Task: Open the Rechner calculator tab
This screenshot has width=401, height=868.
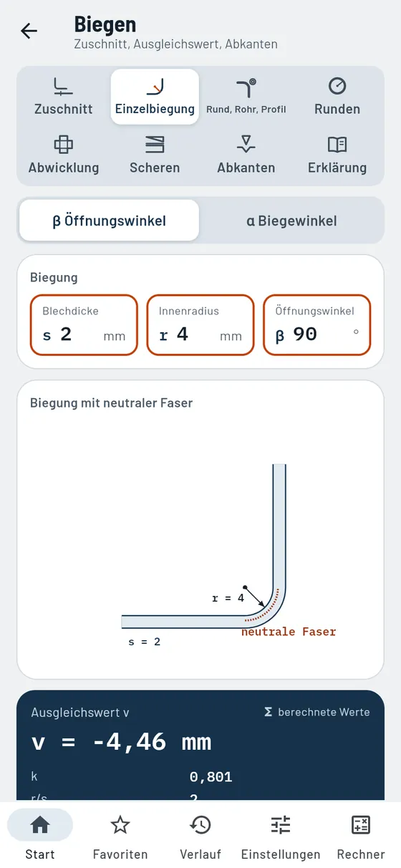Action: (x=361, y=836)
